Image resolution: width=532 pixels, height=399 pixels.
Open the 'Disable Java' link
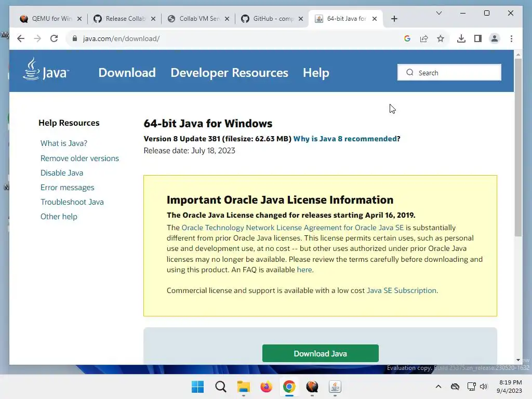(62, 172)
